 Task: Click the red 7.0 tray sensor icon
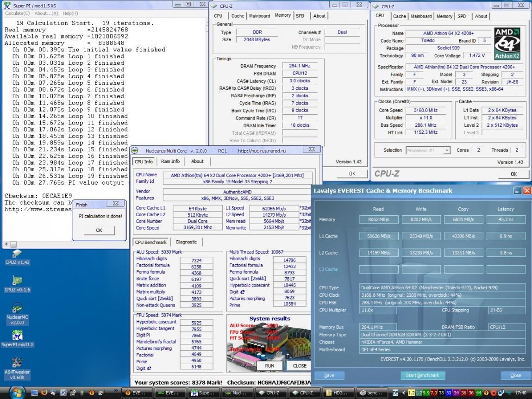433,393
